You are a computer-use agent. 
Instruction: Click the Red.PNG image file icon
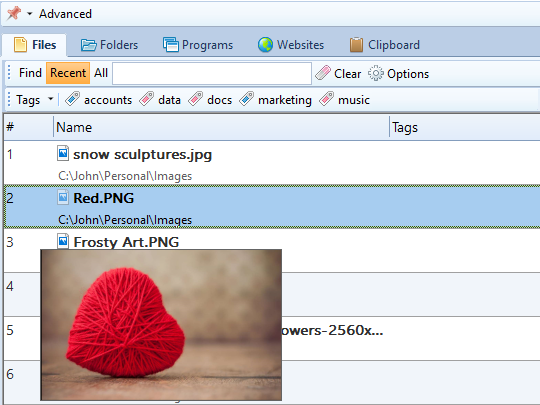click(63, 198)
